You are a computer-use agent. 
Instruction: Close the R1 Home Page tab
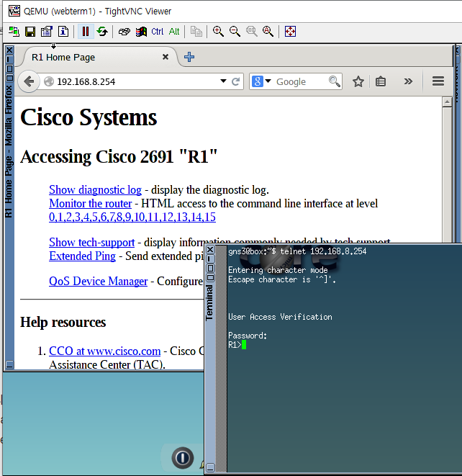coord(166,57)
